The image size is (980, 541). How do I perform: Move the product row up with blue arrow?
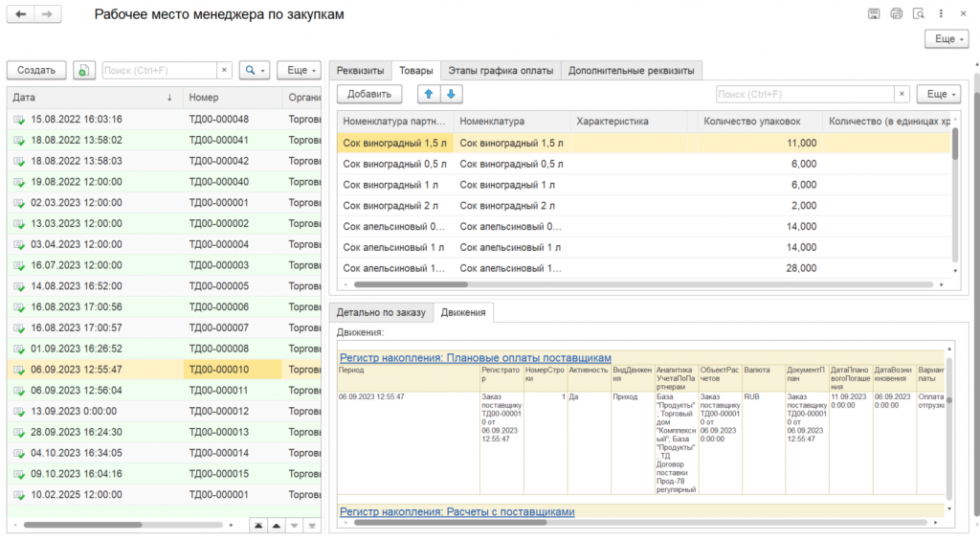coord(429,94)
